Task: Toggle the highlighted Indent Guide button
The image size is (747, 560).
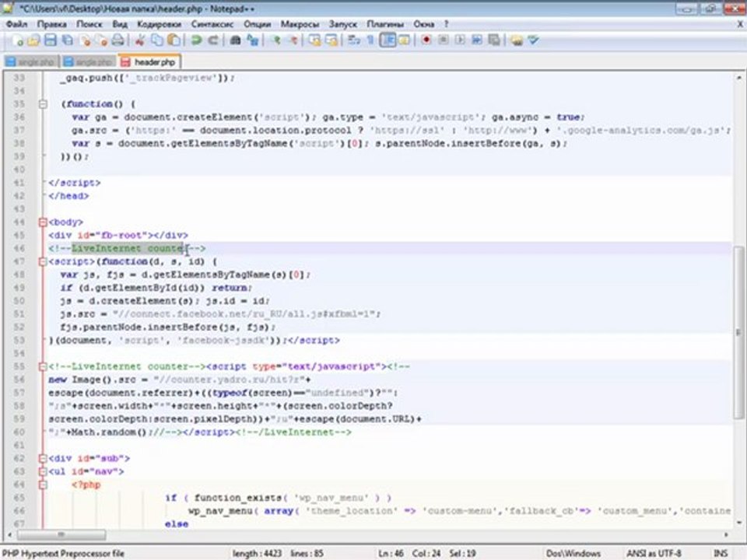Action: [388, 40]
